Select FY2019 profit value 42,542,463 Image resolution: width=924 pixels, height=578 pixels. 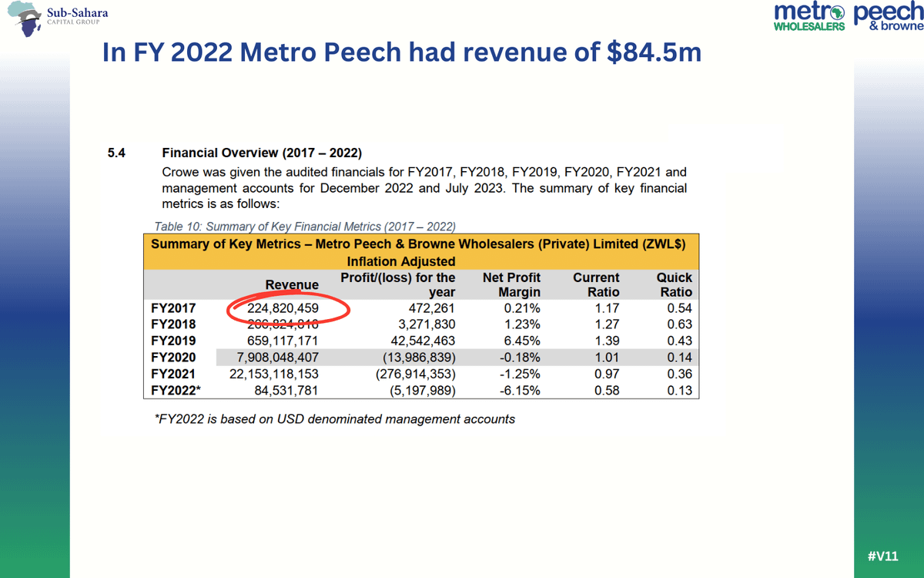(423, 341)
